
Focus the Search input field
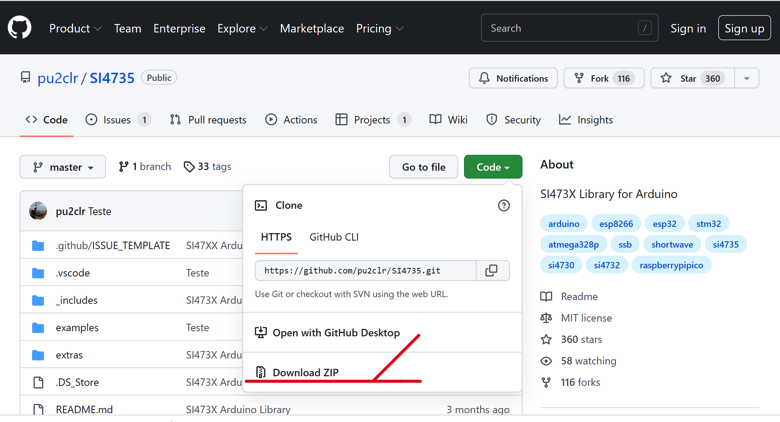pos(570,28)
